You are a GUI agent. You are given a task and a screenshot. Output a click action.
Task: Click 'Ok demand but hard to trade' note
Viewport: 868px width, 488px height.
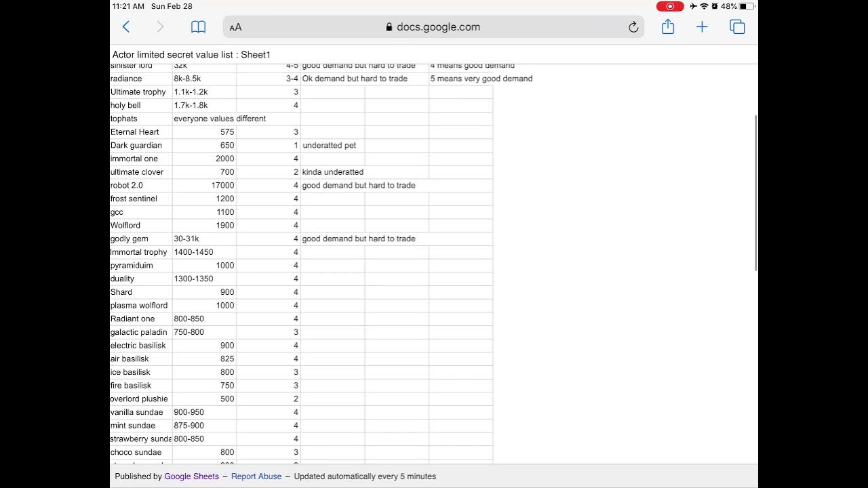pos(355,79)
